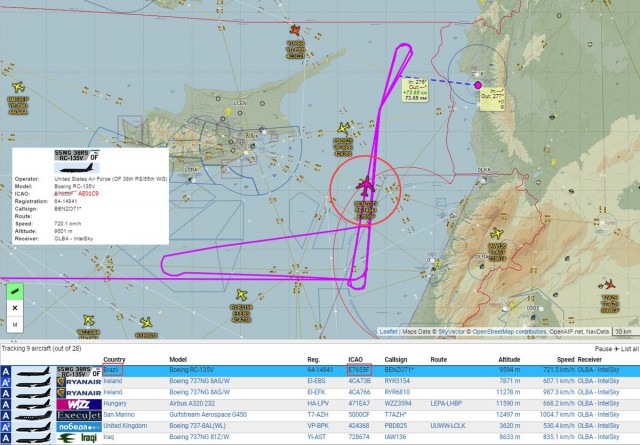Select the orange aircraft north of Cyprus
The width and height of the screenshot is (640, 445).
tap(295, 30)
